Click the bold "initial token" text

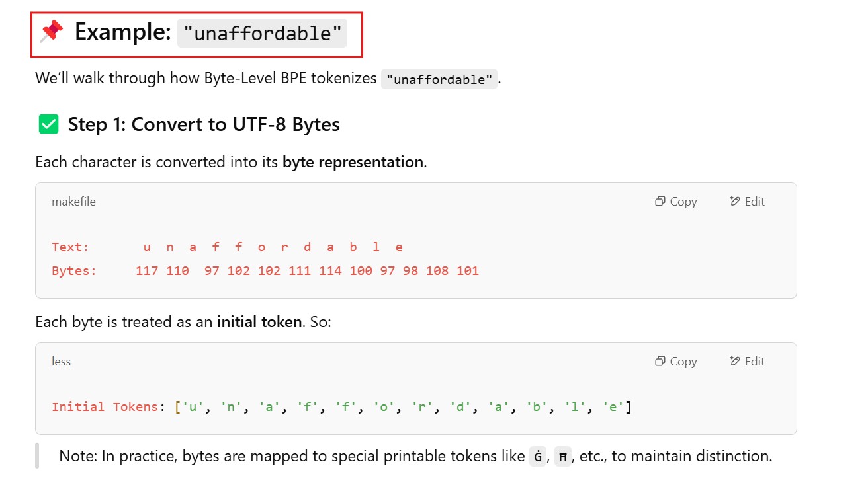259,323
